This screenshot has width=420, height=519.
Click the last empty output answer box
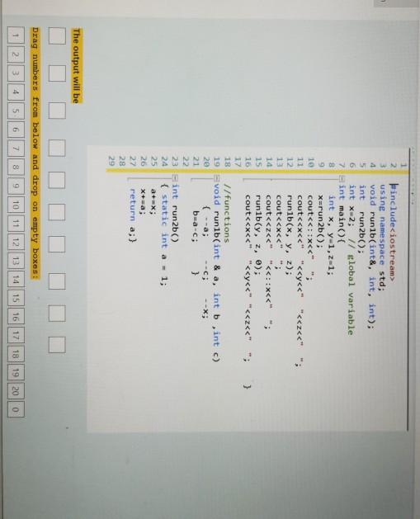[x=57, y=345]
